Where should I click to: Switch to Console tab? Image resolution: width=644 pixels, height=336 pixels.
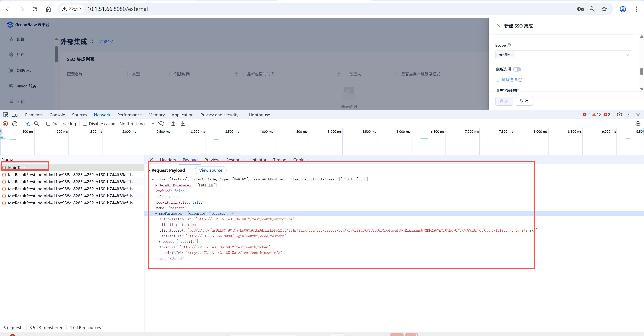[x=57, y=115]
